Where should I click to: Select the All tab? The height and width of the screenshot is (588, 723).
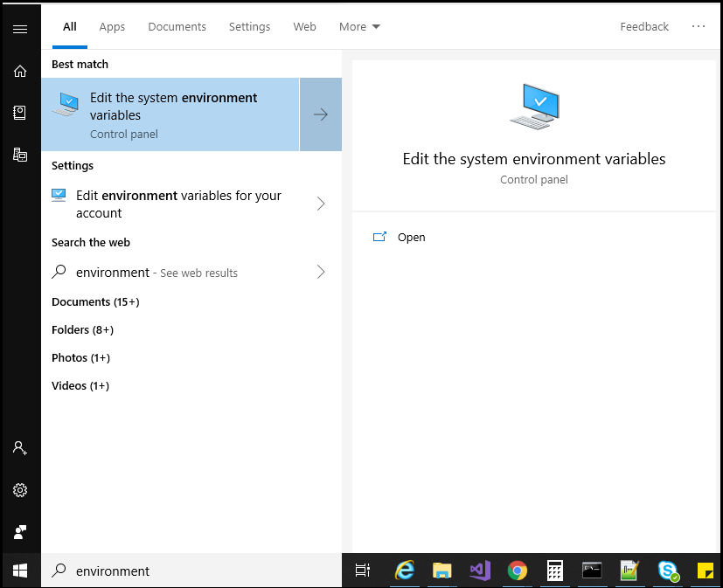point(70,27)
